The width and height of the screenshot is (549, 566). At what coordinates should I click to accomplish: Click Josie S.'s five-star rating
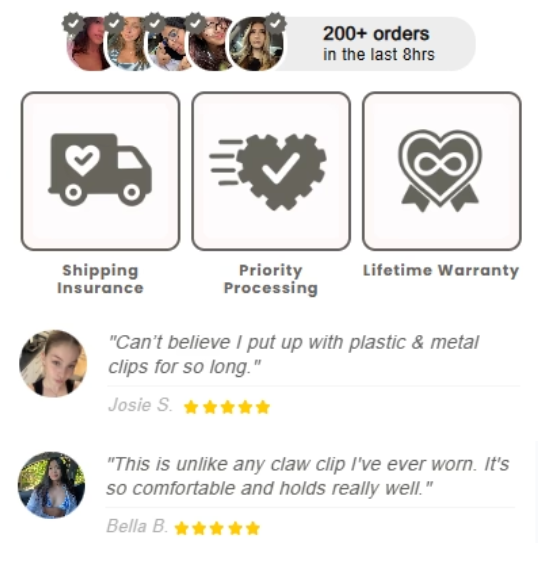pyautogui.click(x=227, y=407)
